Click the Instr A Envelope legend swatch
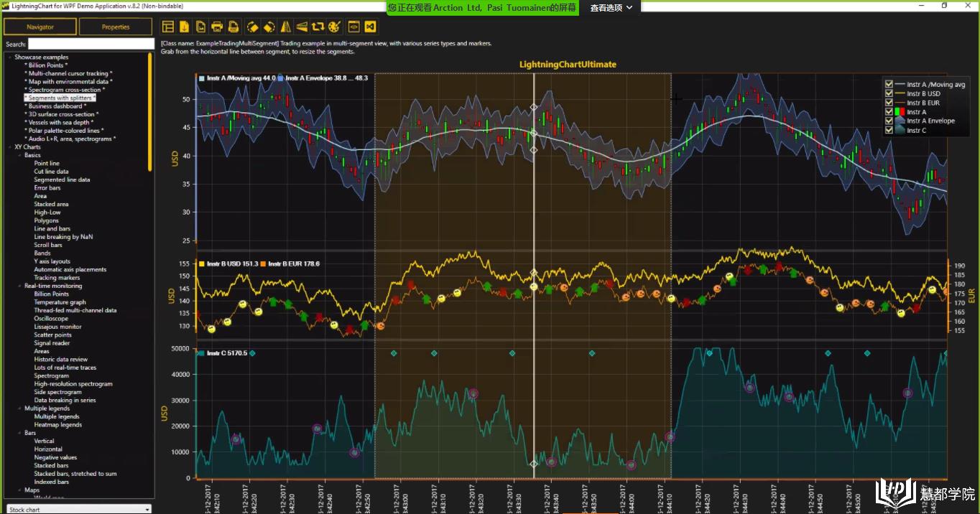This screenshot has width=980, height=514. click(900, 121)
